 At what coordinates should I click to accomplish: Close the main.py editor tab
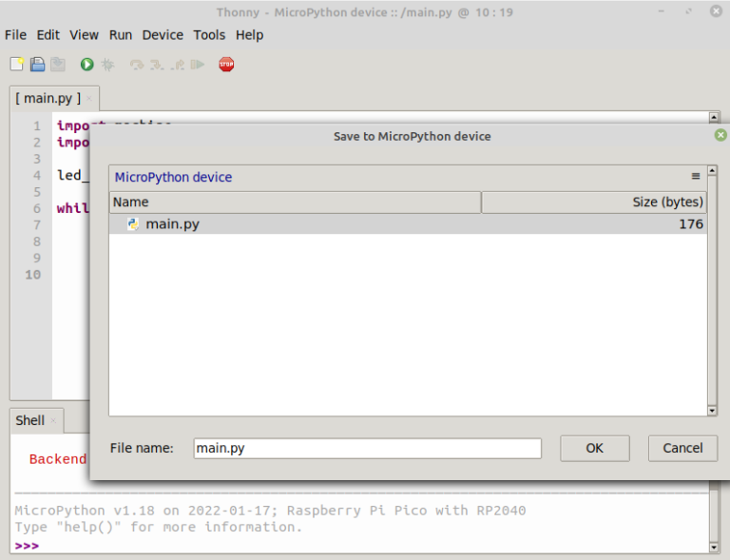point(89,98)
